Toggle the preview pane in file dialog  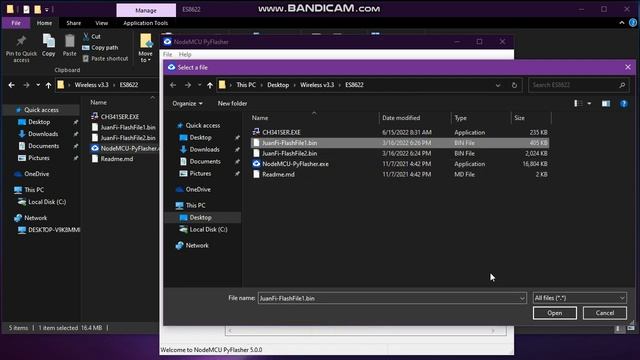pos(606,104)
